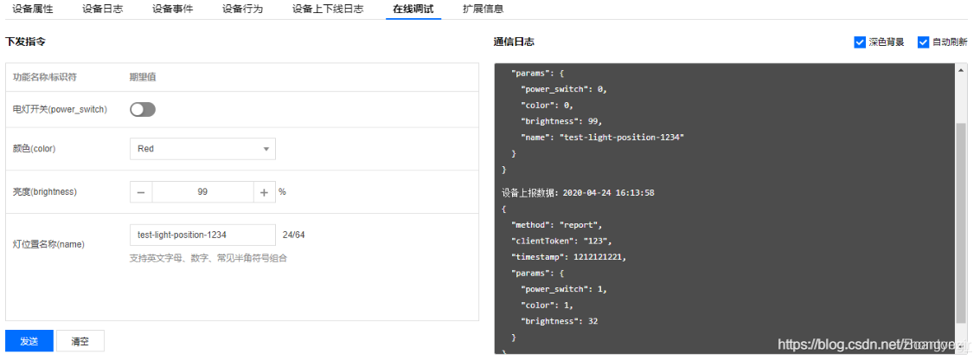Screen dimensions: 980x361
Task: Click the "color": 1 log line
Action: [547, 306]
